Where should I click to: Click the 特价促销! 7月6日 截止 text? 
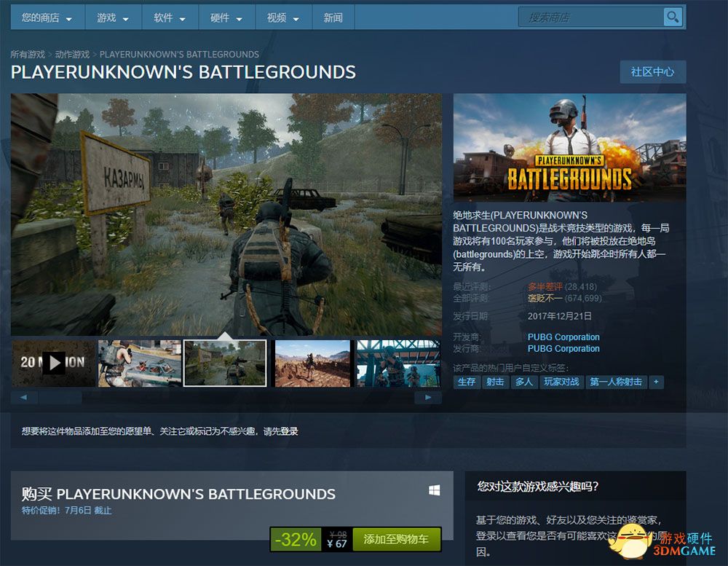pos(66,510)
